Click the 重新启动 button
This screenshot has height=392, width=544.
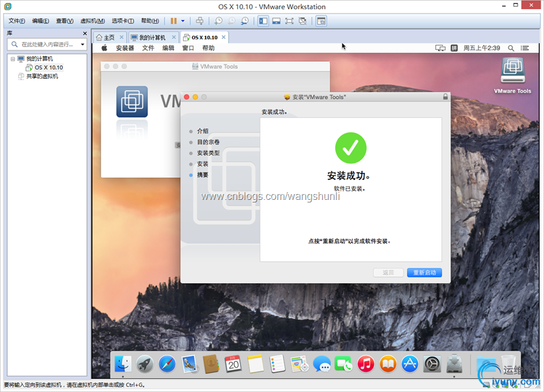(424, 273)
